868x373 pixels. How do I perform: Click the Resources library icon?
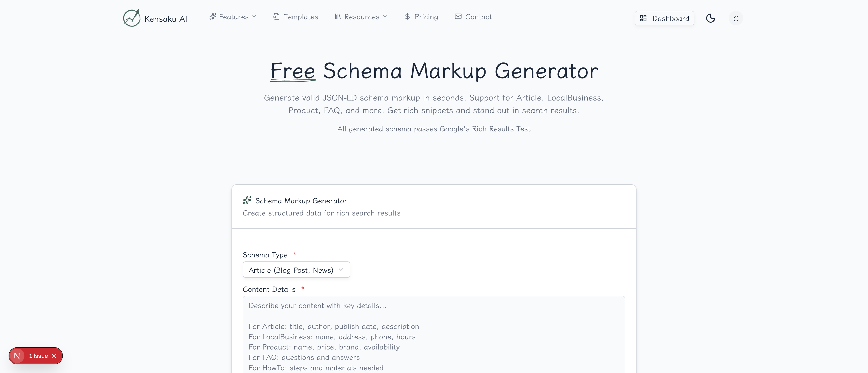[338, 17]
